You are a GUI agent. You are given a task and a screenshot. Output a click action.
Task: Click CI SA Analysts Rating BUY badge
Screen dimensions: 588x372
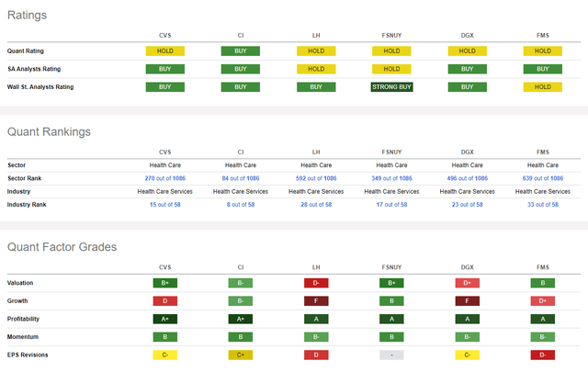[241, 69]
